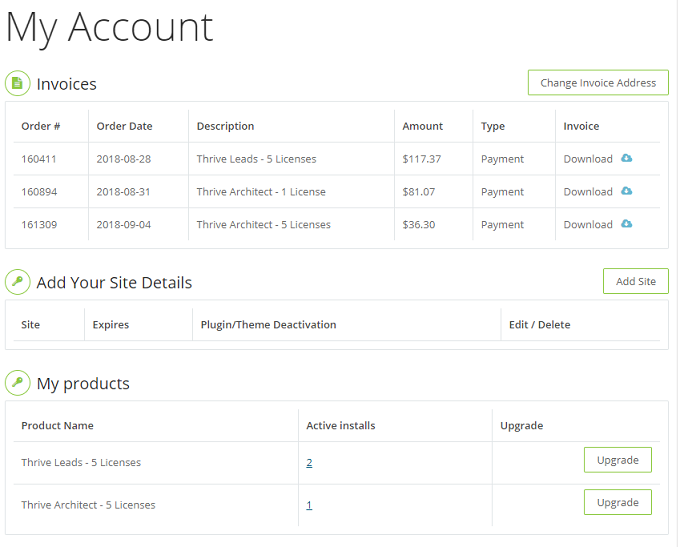Click the Site column header
This screenshot has height=547, width=680.
[30, 325]
